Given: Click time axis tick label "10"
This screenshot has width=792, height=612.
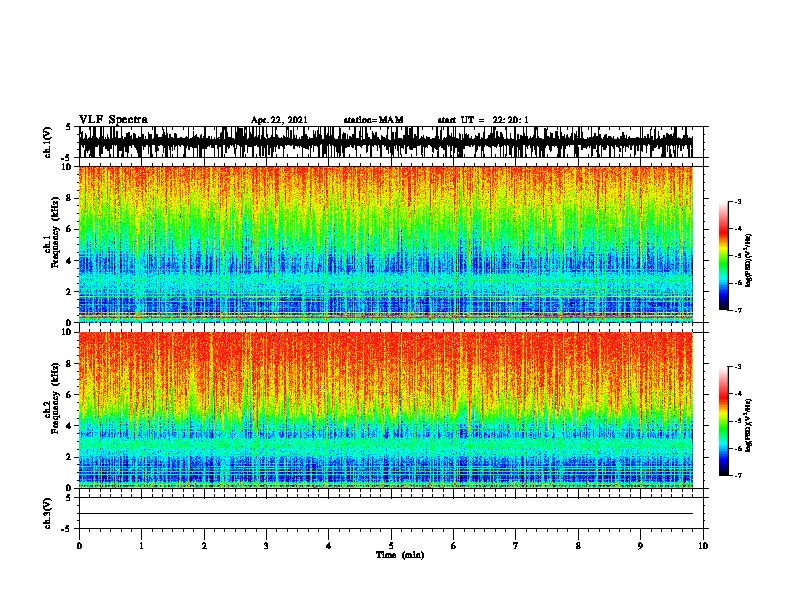Looking at the screenshot, I should (x=703, y=546).
